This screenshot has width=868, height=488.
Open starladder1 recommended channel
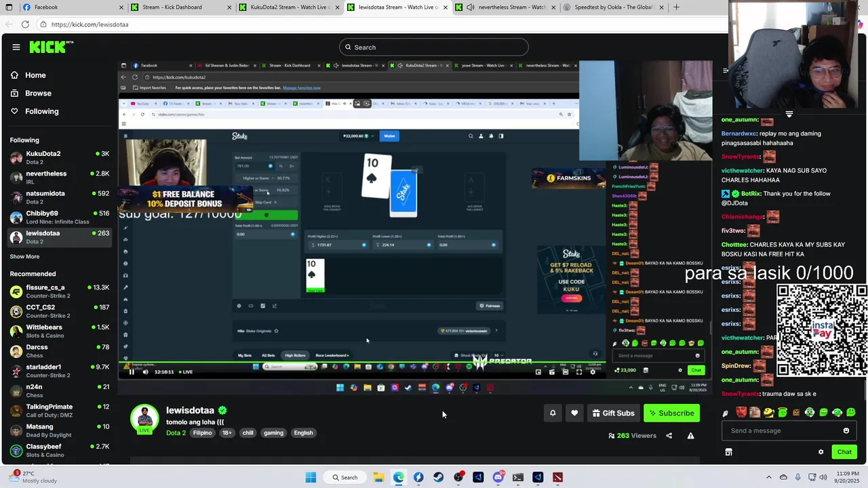[x=60, y=371]
